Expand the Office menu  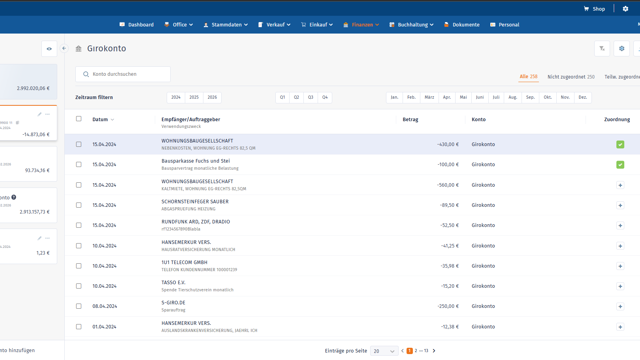pos(178,24)
